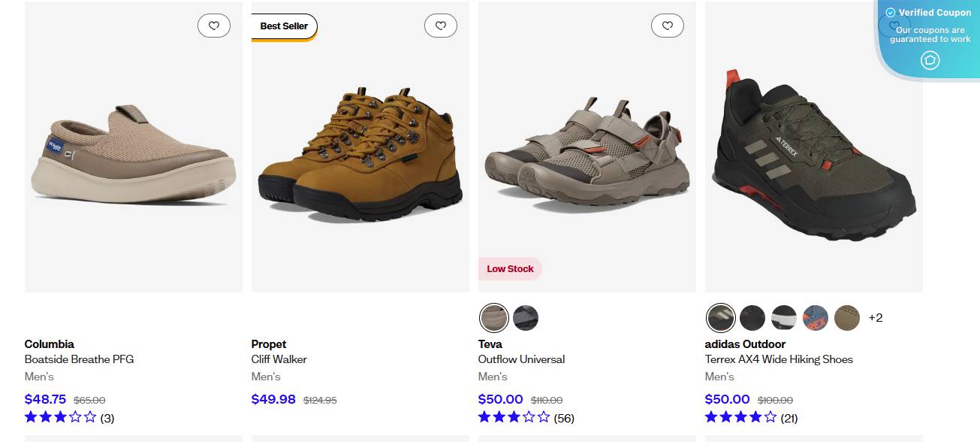The image size is (980, 442).
Task: Click the heart icon on the Propet Cliff Walker
Action: (x=441, y=25)
